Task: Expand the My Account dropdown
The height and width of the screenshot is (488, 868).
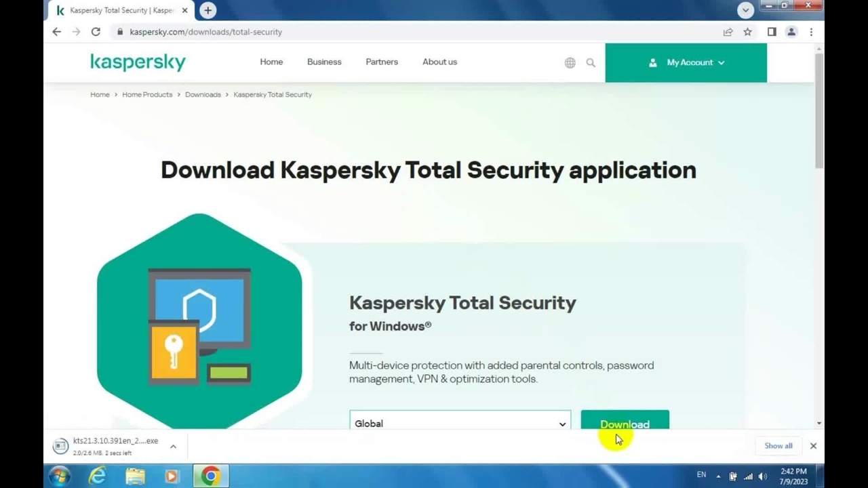Action: pos(686,62)
